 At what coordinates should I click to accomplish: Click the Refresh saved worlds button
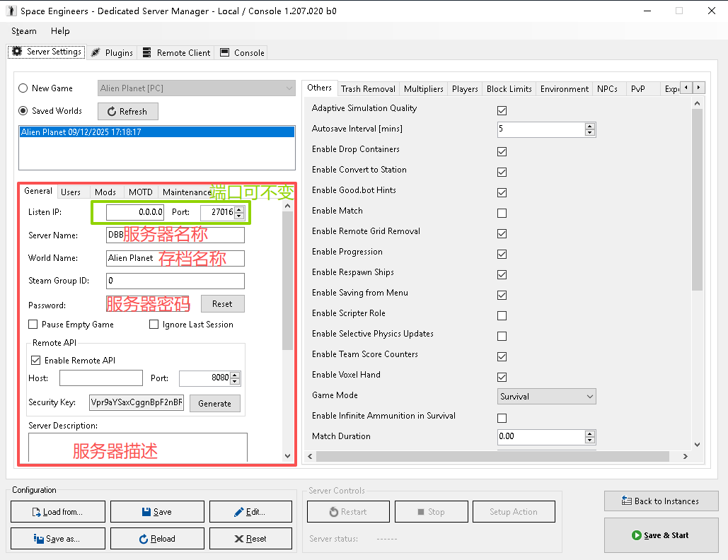click(127, 112)
